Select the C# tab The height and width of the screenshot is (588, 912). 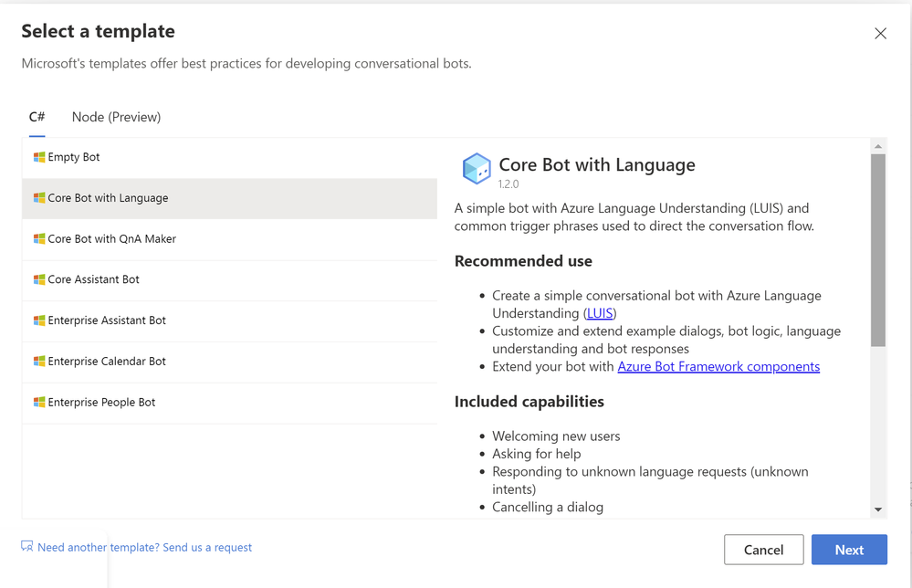click(x=37, y=117)
